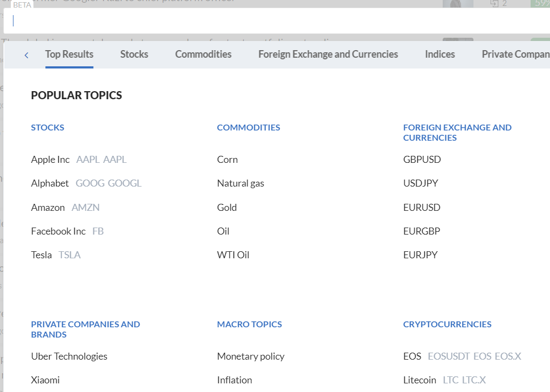Open the Commodities tab
The image size is (550, 392).
pyautogui.click(x=203, y=54)
